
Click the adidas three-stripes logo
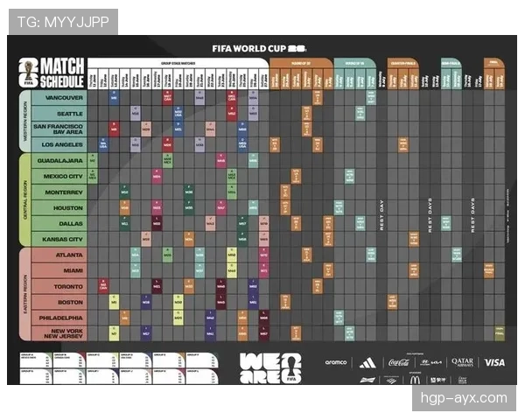[x=367, y=363]
